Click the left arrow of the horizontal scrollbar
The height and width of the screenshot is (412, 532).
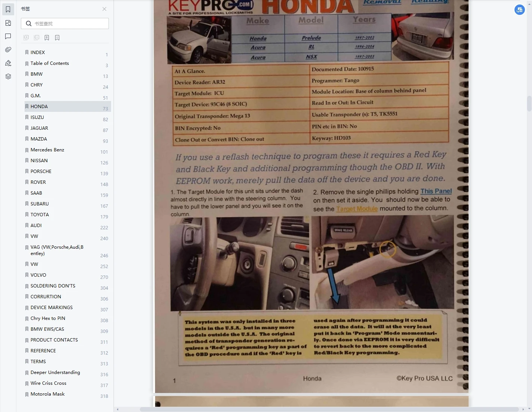click(118, 409)
